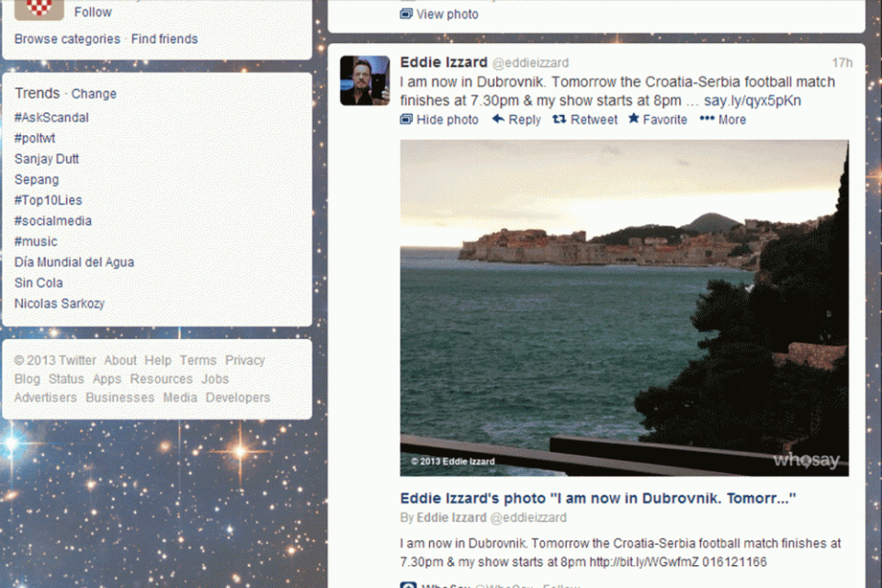Viewport: 882px width, 588px height.
Task: Open the Privacy footer link
Action: click(x=244, y=360)
